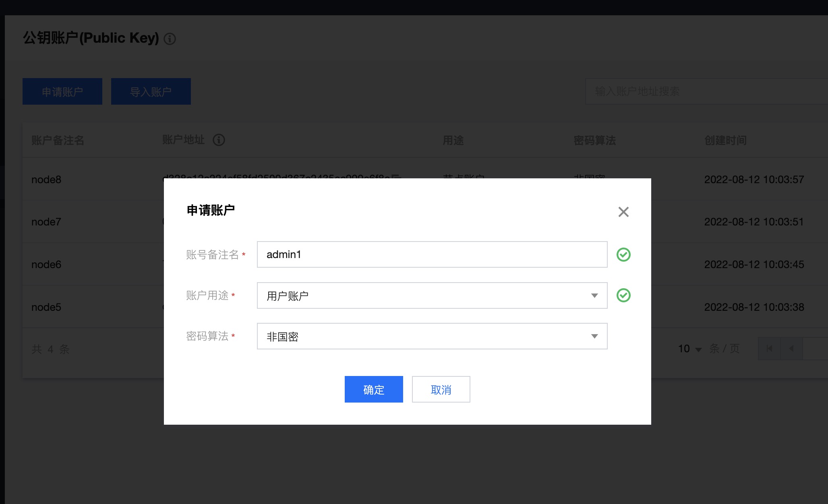Select the node5 row in the table

point(46,307)
